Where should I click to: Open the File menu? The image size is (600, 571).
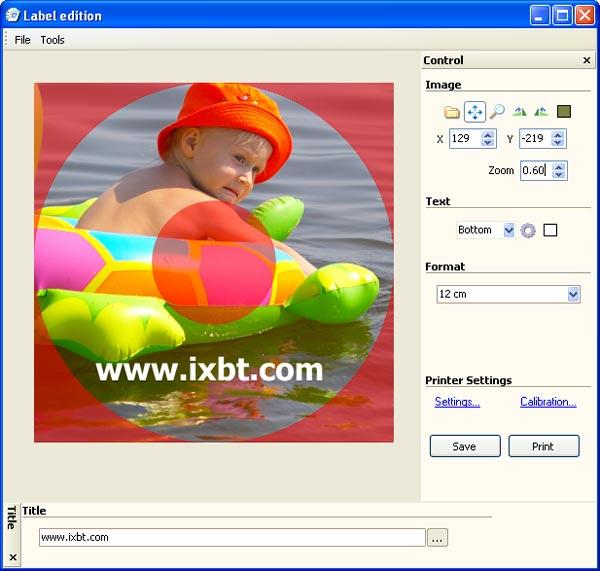click(22, 40)
